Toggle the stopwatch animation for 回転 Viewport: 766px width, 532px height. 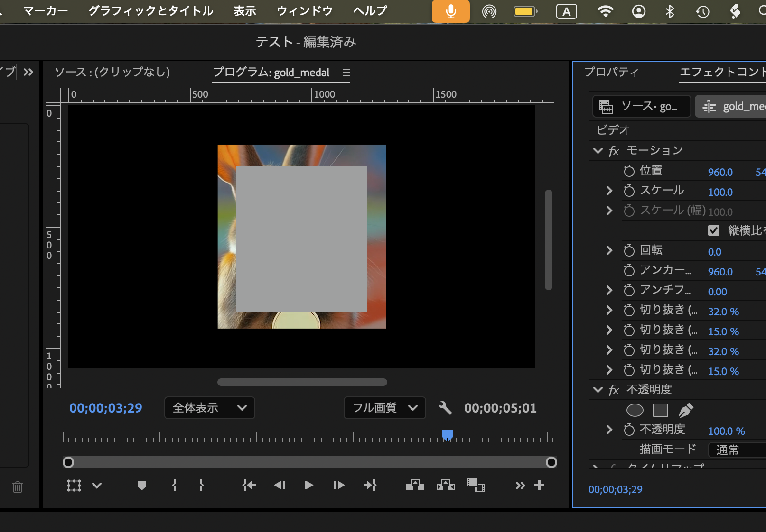click(x=629, y=250)
